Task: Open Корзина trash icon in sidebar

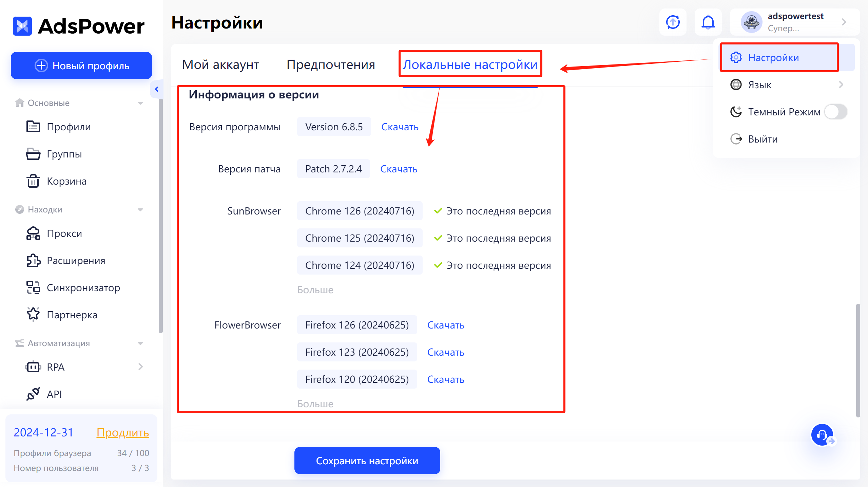Action: point(33,181)
